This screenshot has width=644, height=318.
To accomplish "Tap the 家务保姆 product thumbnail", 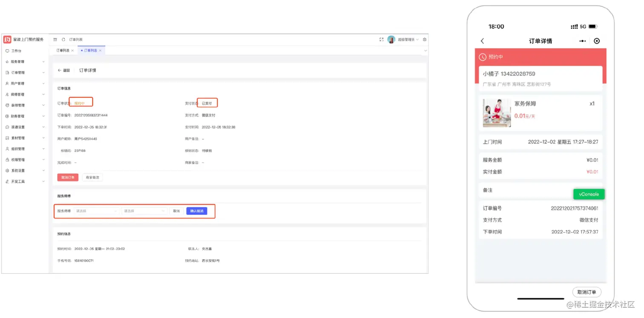I will click(497, 113).
